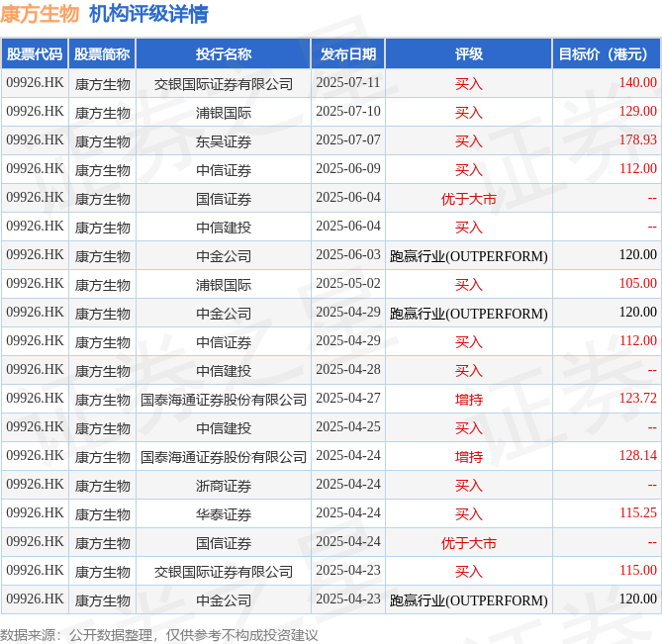The height and width of the screenshot is (644, 662).
Task: Click the 评级 column header
Action: click(x=469, y=54)
